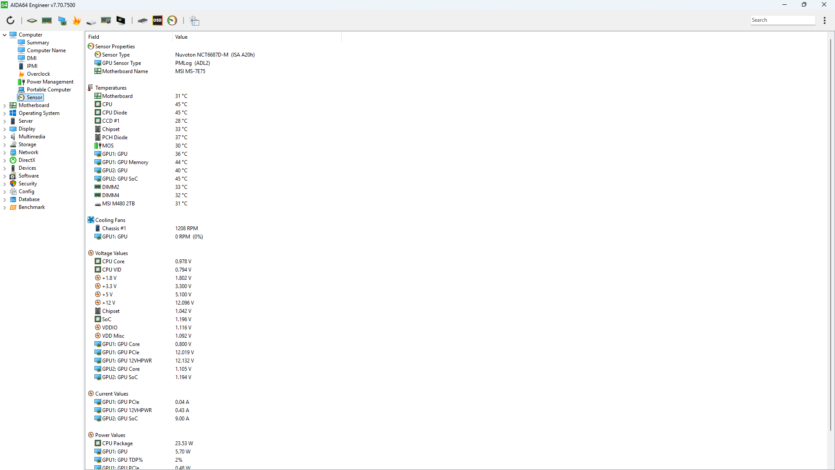The width and height of the screenshot is (835, 470).
Task: Click the Refresh toolbar icon
Action: pos(10,20)
